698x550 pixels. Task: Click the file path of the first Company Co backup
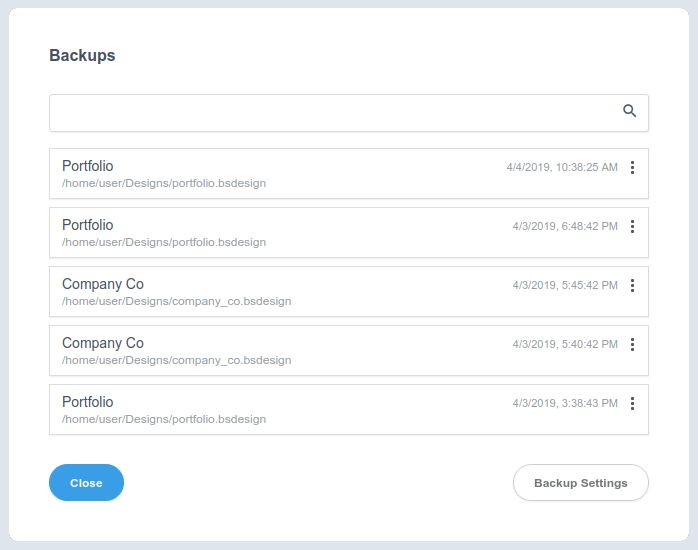[x=176, y=301]
